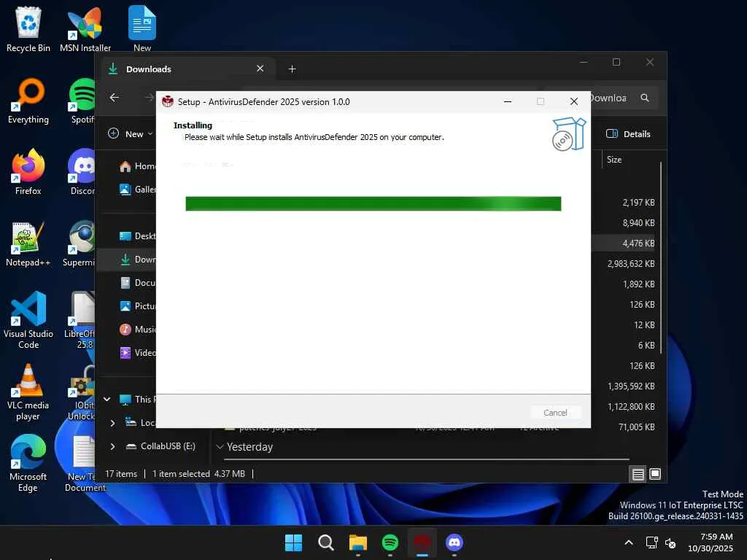Launch Microsoft Edge from desktop
The width and height of the screenshot is (747, 560).
pos(28,463)
